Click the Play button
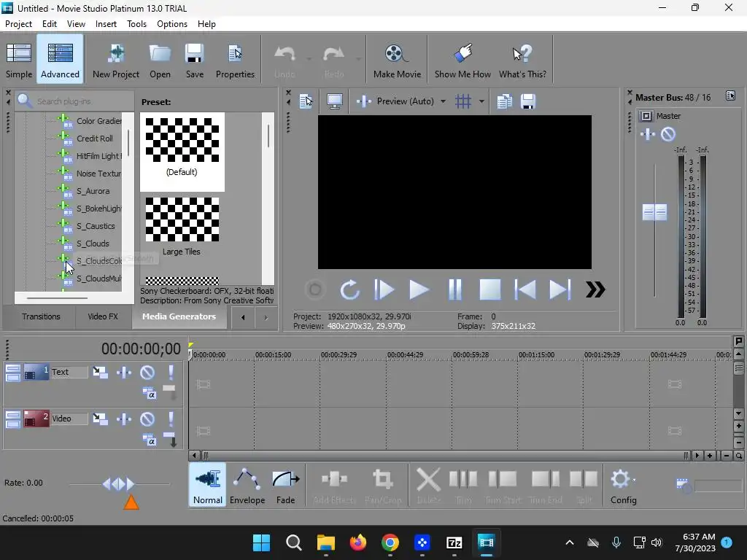Viewport: 747px width, 560px height. pos(419,289)
